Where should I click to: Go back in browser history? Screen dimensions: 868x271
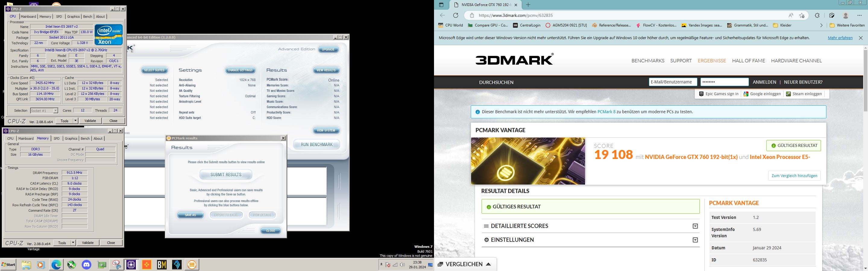coord(442,15)
